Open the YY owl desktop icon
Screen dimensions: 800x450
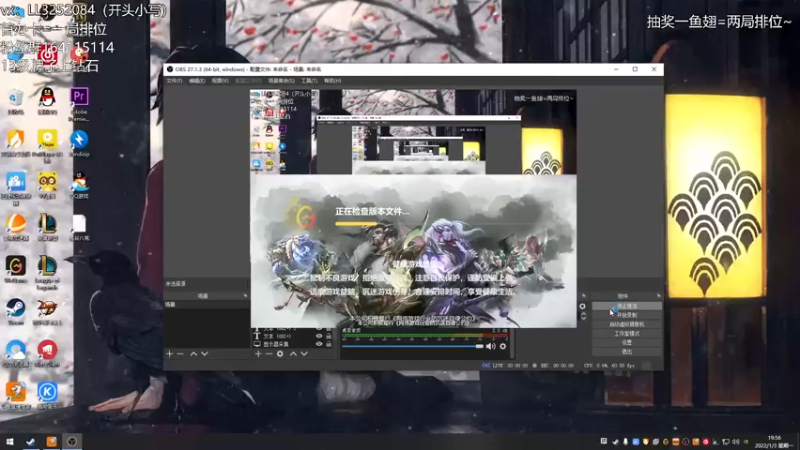(47, 185)
